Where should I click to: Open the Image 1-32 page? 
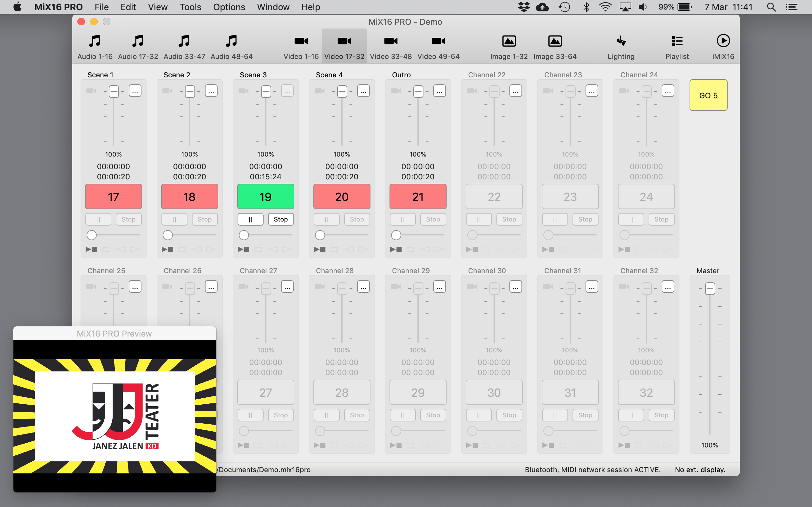[509, 47]
